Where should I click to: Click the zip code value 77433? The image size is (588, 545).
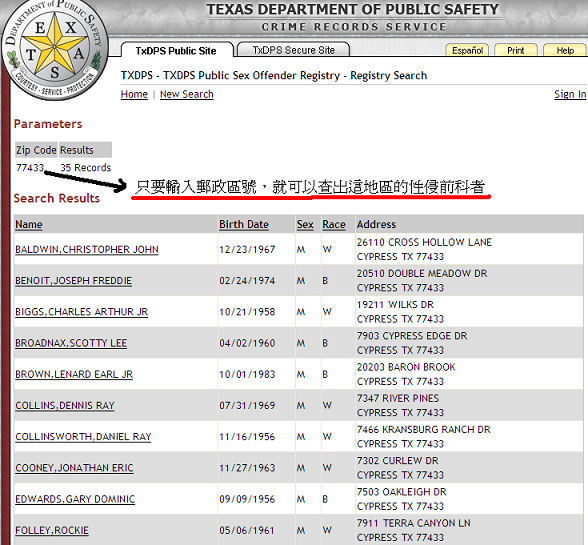click(x=30, y=168)
